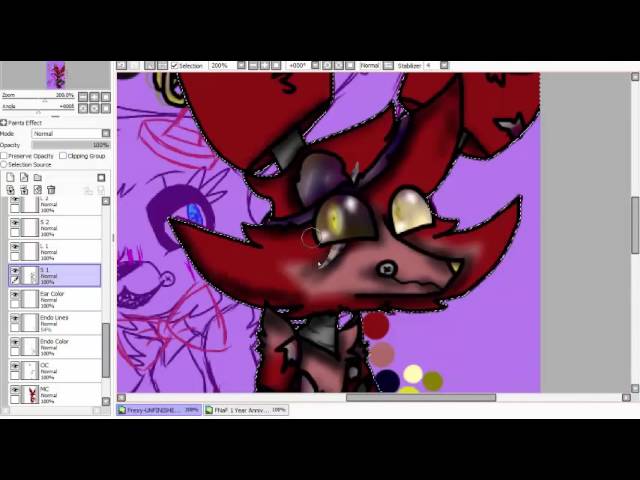The width and height of the screenshot is (640, 480).
Task: Zoom in using top toolbar plus icon
Action: [x=264, y=65]
